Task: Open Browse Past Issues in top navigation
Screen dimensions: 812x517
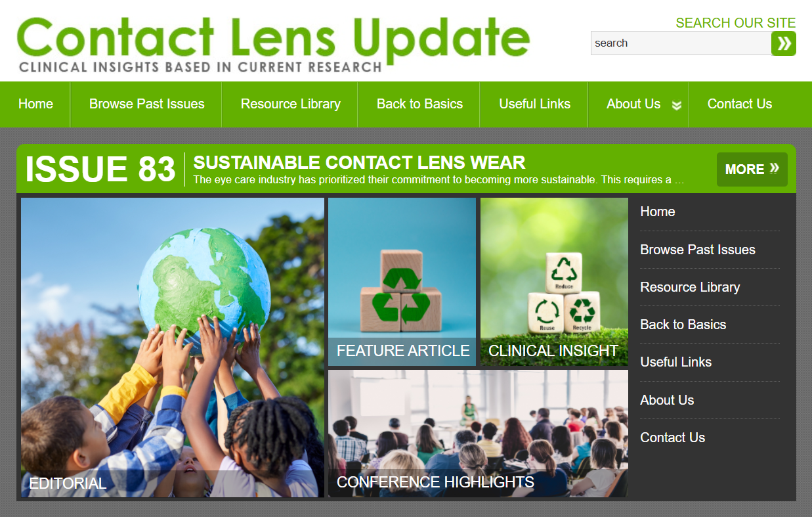Action: click(x=146, y=104)
